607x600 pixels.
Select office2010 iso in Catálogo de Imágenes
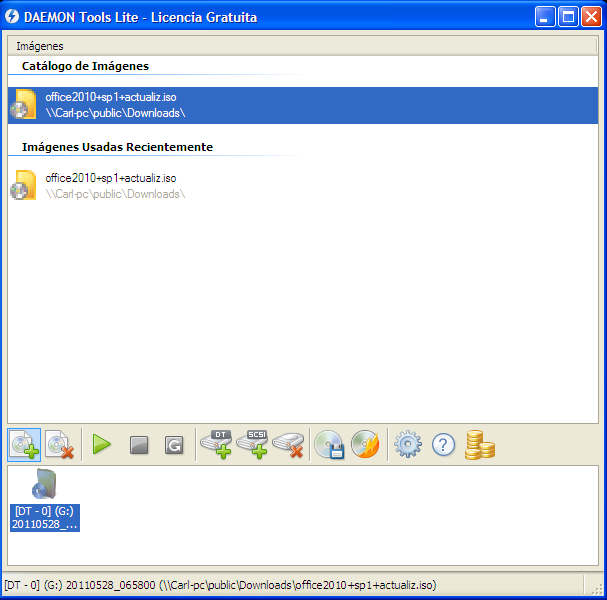coord(303,105)
